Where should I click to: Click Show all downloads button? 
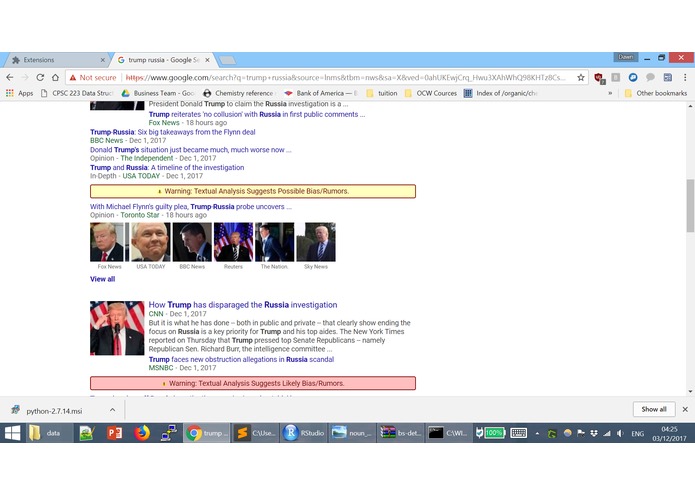click(654, 409)
